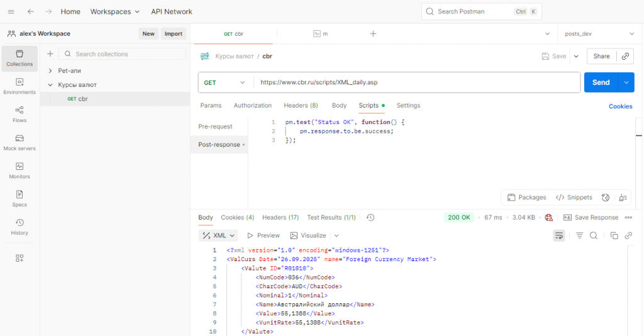Click the response history clock icon
Image resolution: width=644 pixels, height=336 pixels.
370,218
